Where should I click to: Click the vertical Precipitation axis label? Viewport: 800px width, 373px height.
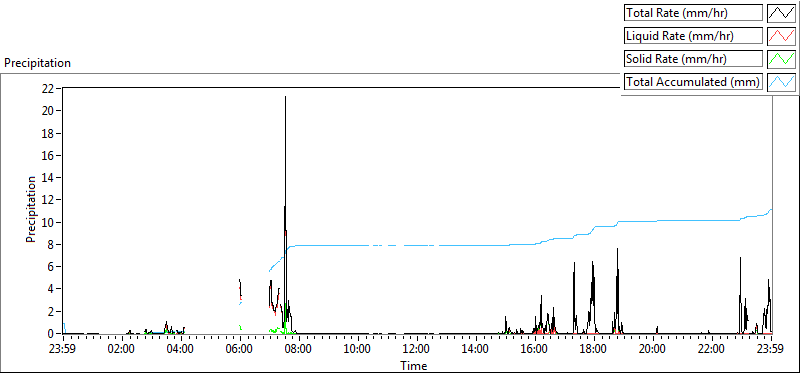(x=31, y=209)
